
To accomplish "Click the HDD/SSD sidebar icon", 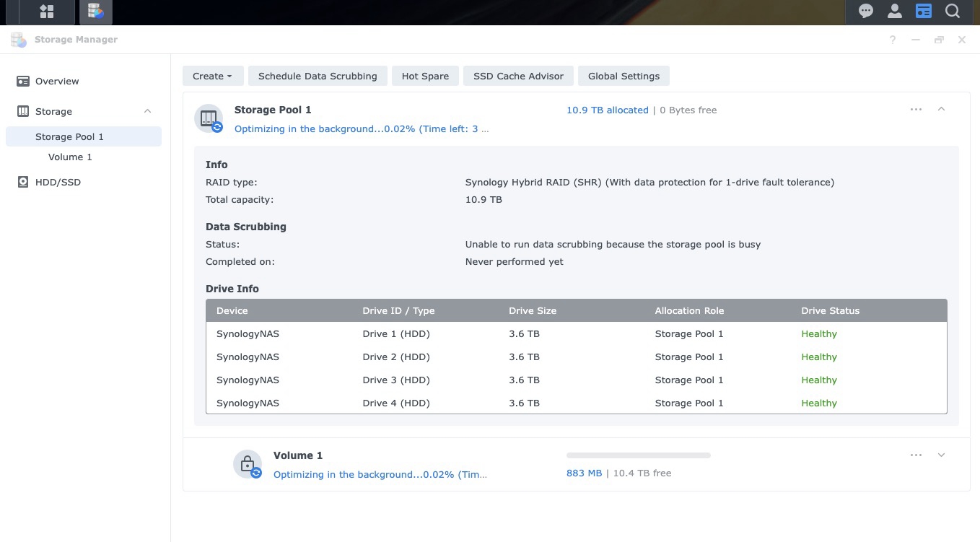I will [x=23, y=182].
